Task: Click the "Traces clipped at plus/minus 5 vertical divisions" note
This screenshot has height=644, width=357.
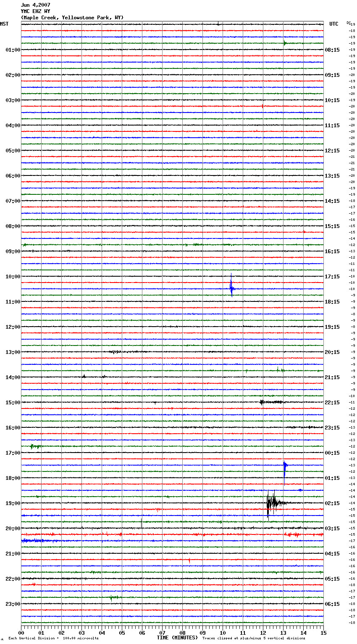Action: tap(254, 639)
